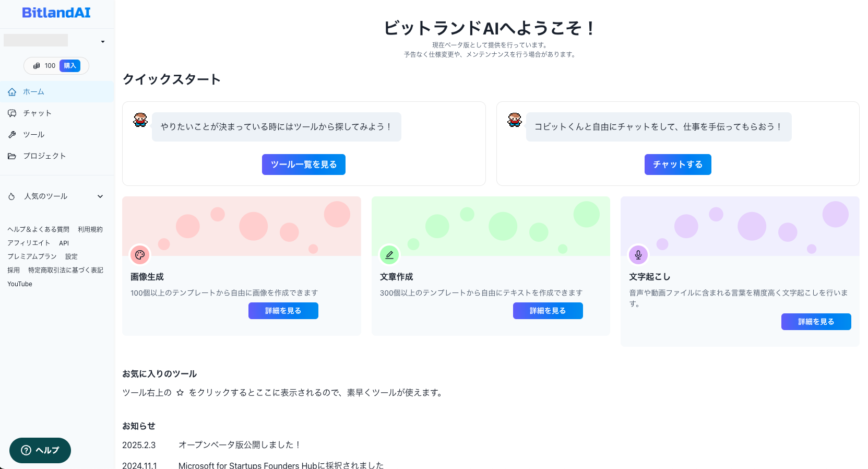
Task: Open the 採用 link
Action: pyautogui.click(x=14, y=270)
